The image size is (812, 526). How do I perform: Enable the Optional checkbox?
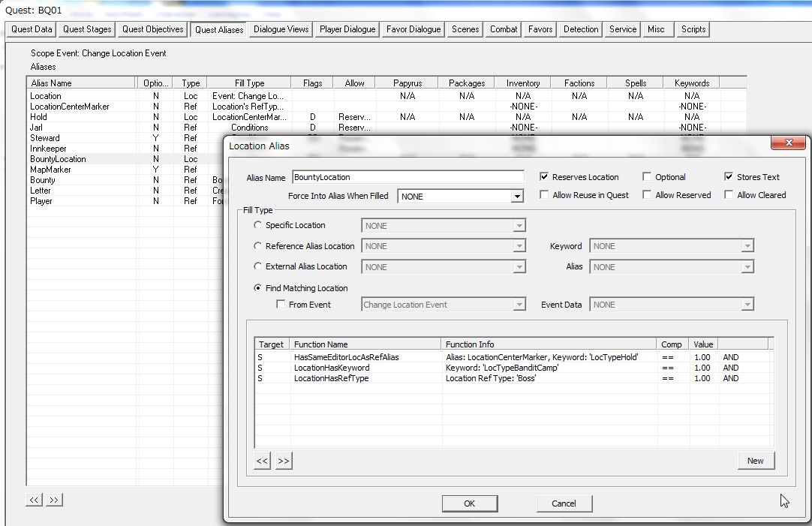pyautogui.click(x=647, y=177)
